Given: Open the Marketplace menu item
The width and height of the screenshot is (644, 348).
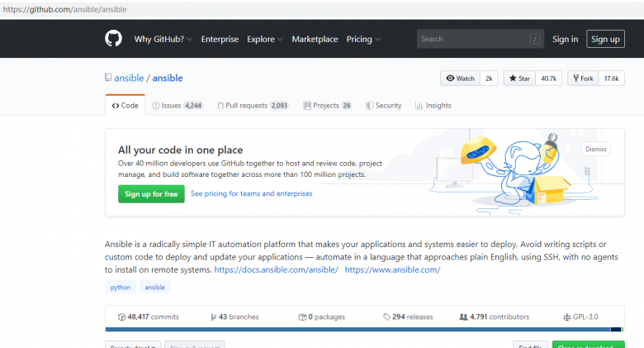Looking at the screenshot, I should coord(315,39).
